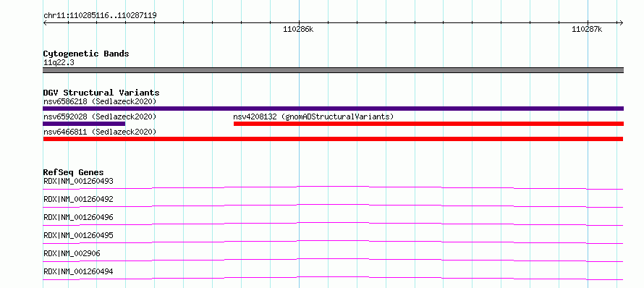Click the left arrowhead of the ruler
This screenshot has width=644, height=288.
click(45, 23)
